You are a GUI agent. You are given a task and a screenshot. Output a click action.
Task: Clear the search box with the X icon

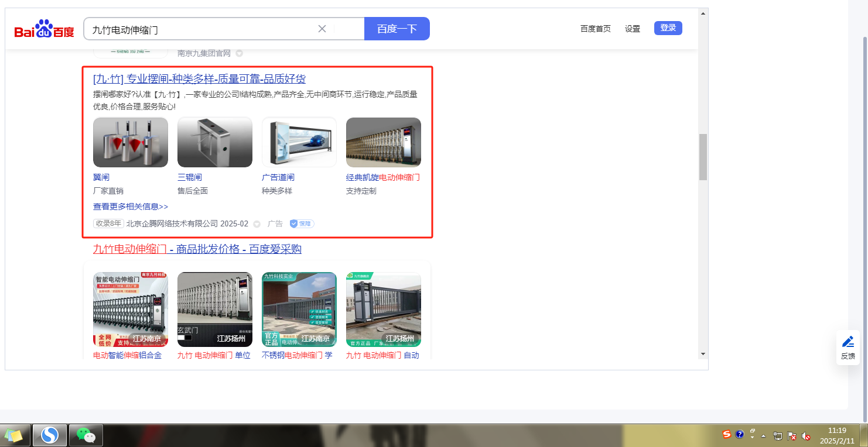[322, 29]
